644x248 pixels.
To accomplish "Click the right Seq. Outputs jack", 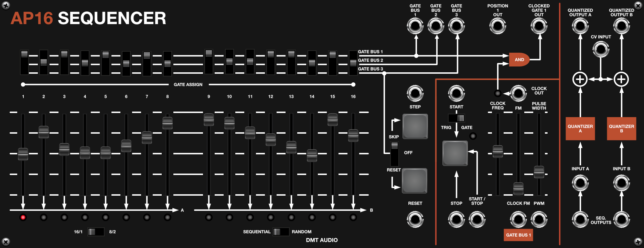I will tap(622, 219).
